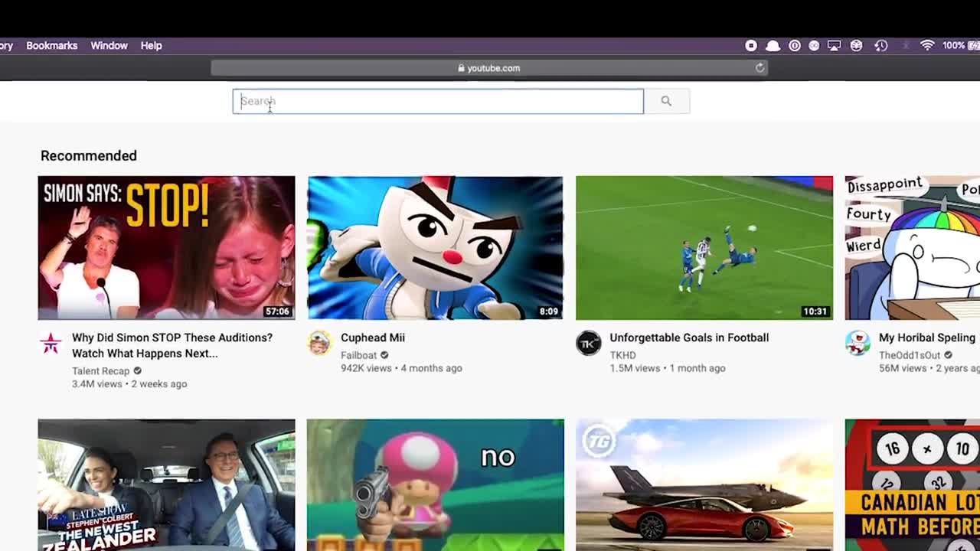Open 'Unforgettable Goals in Football' title link
Image resolution: width=980 pixels, height=551 pixels.
[689, 337]
